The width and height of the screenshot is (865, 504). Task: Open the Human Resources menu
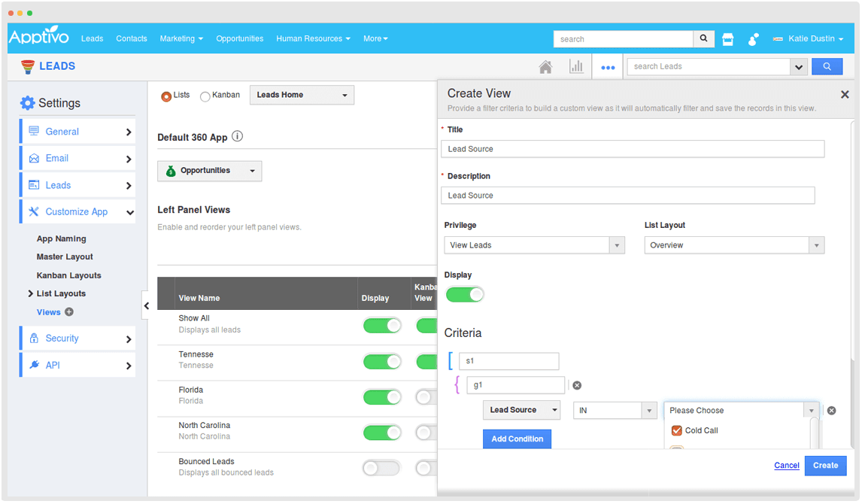(x=313, y=38)
